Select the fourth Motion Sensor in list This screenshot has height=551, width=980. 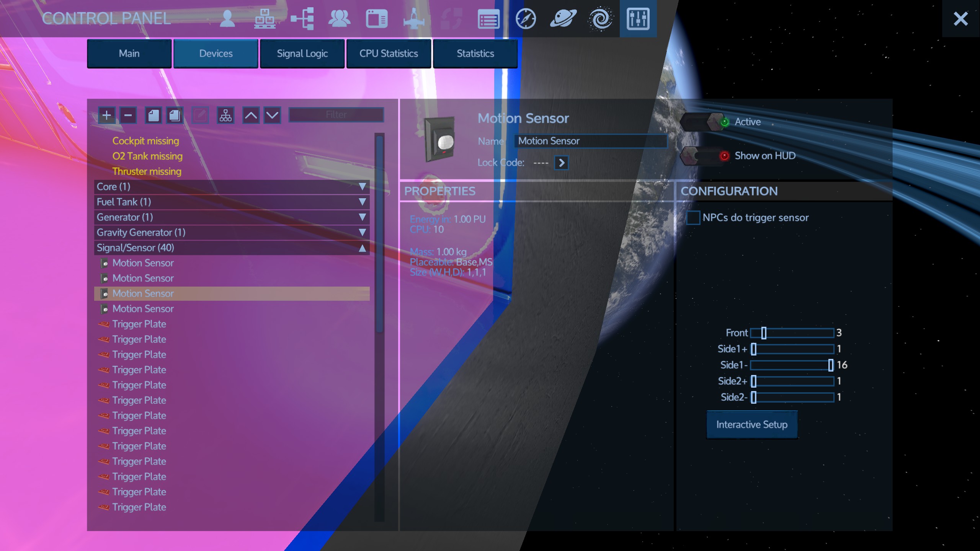[232, 309]
